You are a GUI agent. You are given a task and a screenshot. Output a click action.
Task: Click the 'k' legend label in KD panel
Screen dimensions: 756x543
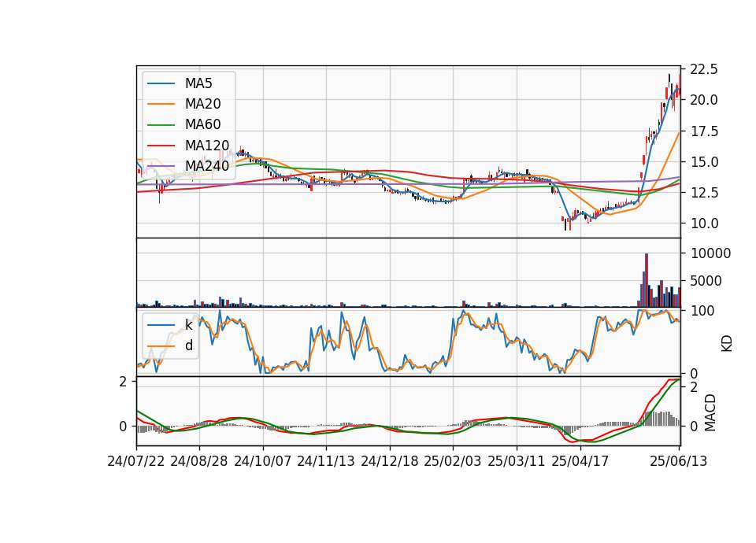click(188, 325)
